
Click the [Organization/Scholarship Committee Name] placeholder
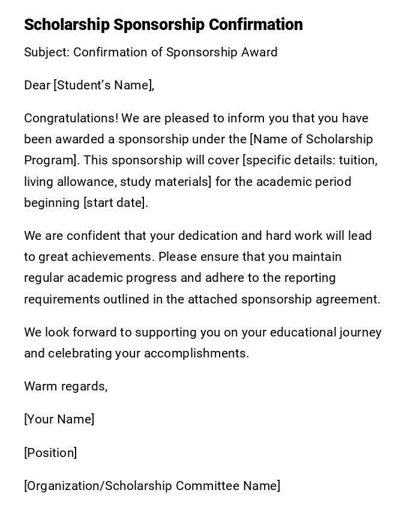click(152, 486)
